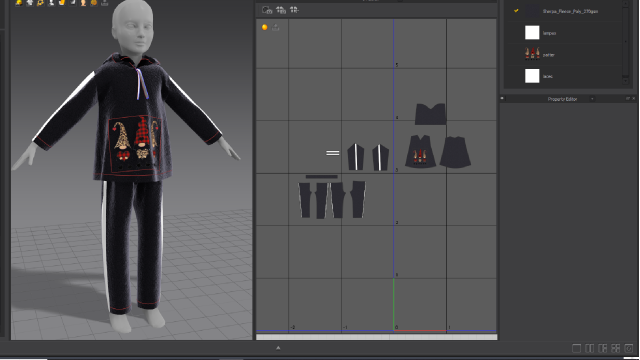
Task: Click the white 'laces' fabric swatch
Action: coord(532,76)
